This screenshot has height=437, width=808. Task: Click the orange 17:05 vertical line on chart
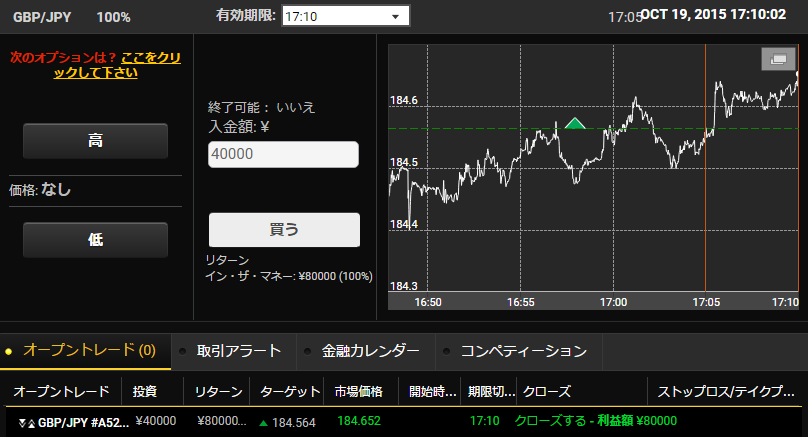705,167
